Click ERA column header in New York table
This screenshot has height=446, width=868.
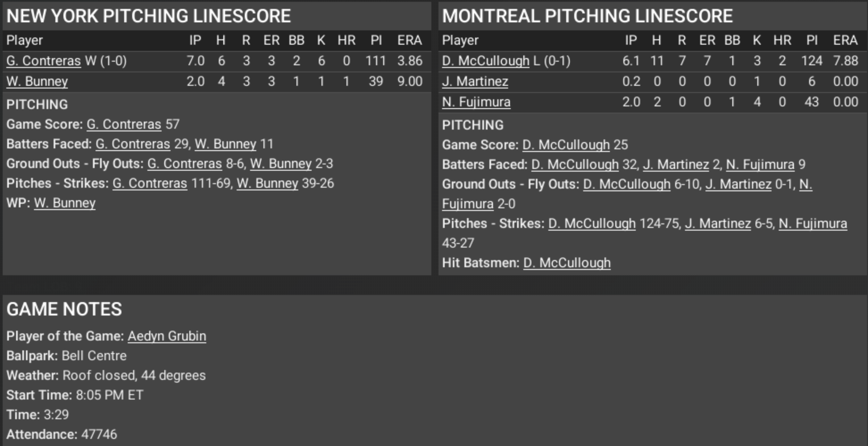(x=409, y=40)
